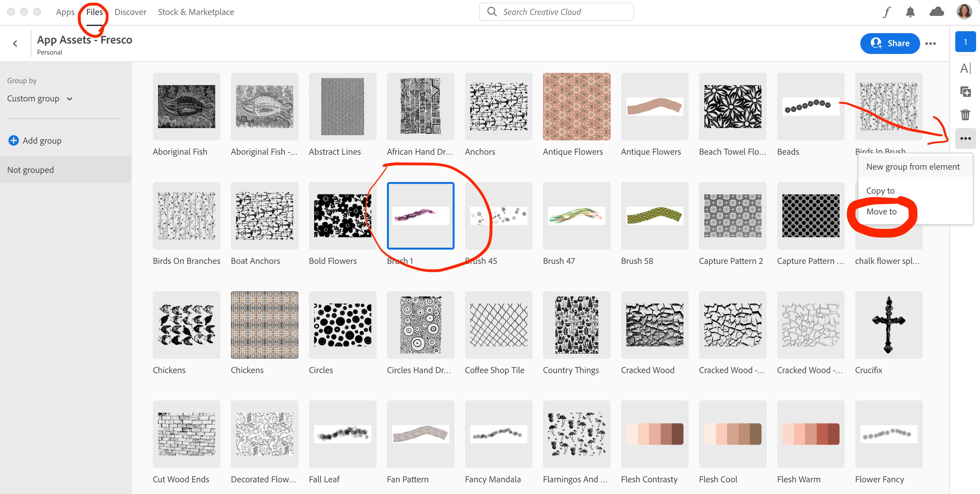Click the fonts icon in top bar
980x494 pixels.
coord(887,12)
